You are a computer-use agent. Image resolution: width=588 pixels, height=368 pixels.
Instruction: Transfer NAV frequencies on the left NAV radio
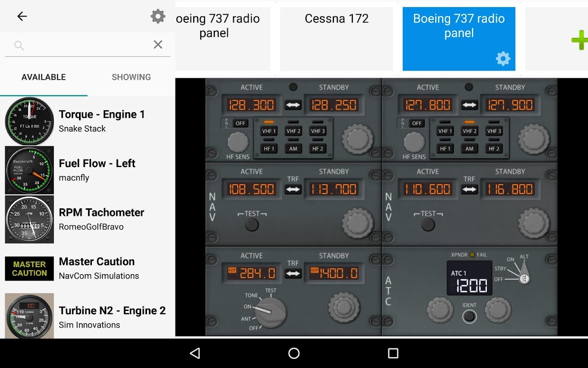tap(293, 189)
